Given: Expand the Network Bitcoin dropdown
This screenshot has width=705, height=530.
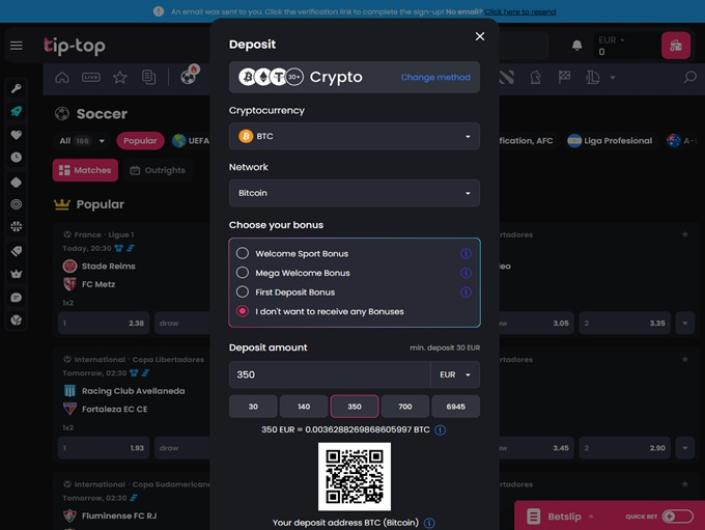Looking at the screenshot, I should tap(354, 193).
